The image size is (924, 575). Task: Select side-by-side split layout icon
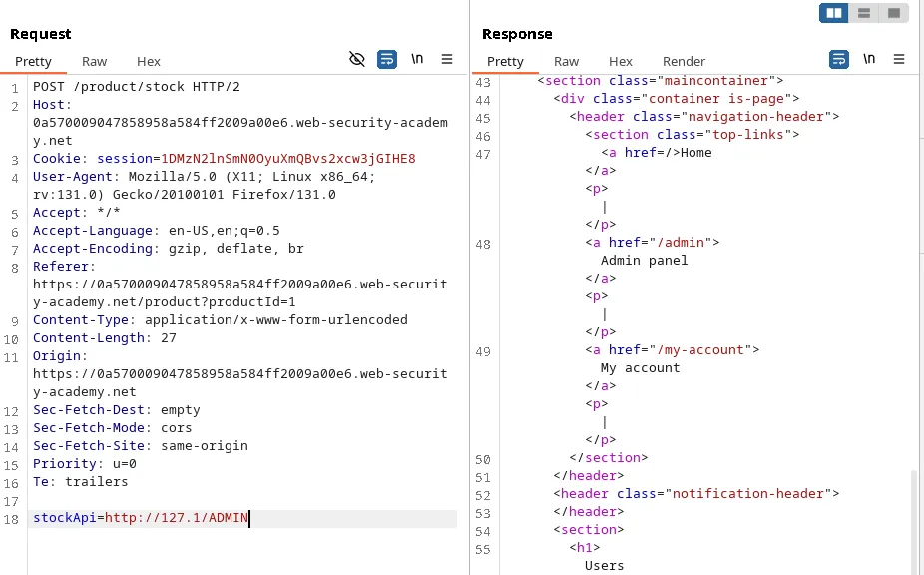pos(834,13)
